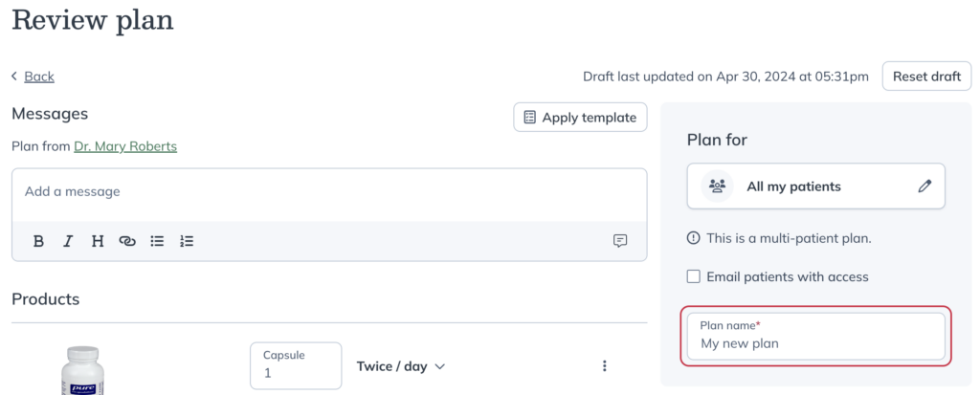The height and width of the screenshot is (395, 980).
Task: Insert numbered list in message
Action: coord(187,241)
